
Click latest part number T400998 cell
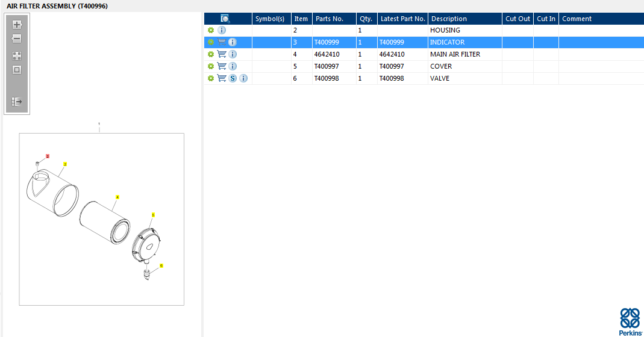[402, 78]
